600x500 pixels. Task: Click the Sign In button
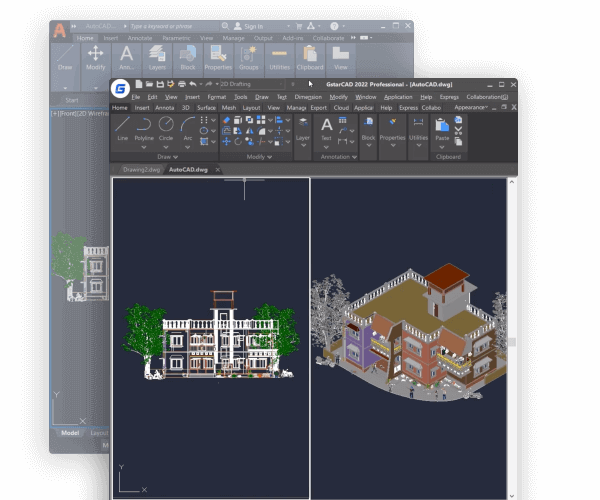click(x=252, y=26)
